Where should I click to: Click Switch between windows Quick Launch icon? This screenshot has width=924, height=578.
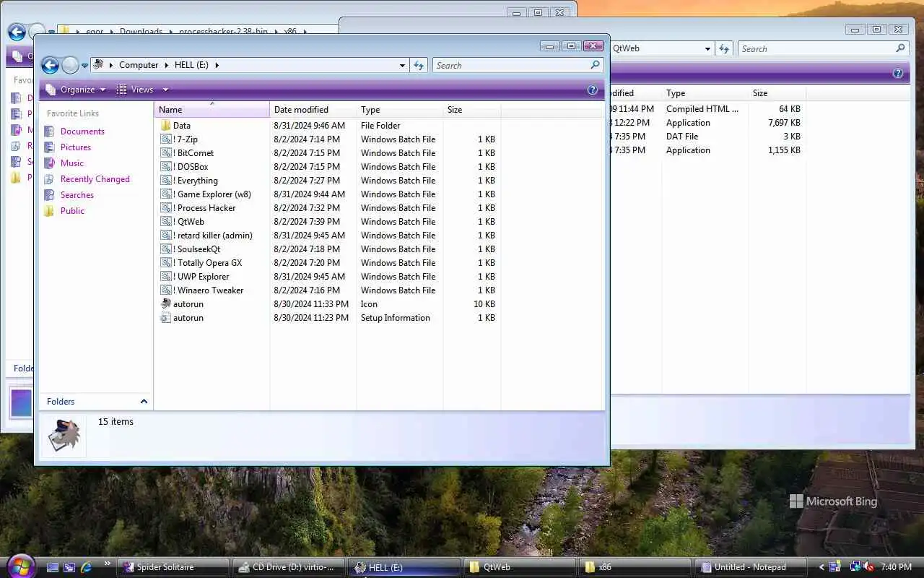point(69,567)
